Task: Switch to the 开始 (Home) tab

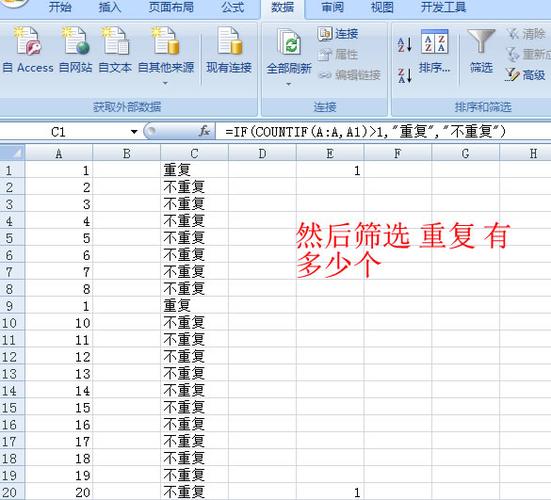Action: [60, 7]
